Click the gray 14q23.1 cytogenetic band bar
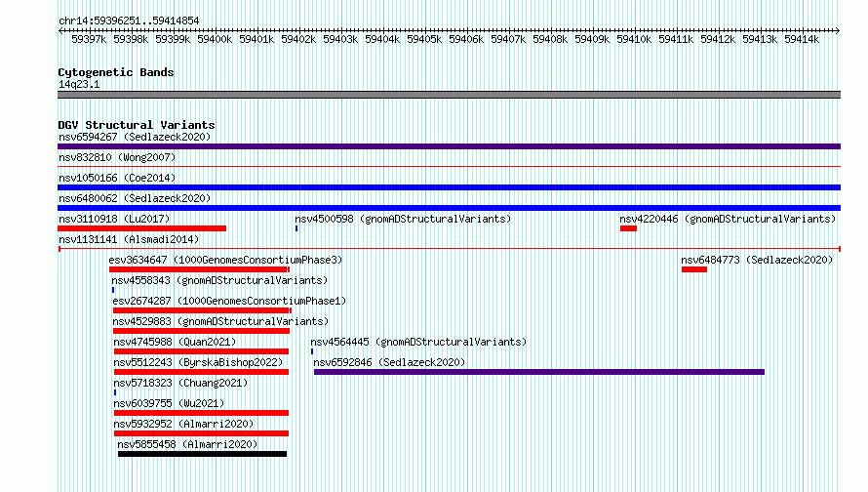Viewport: 868px width, 492px height. click(x=449, y=95)
